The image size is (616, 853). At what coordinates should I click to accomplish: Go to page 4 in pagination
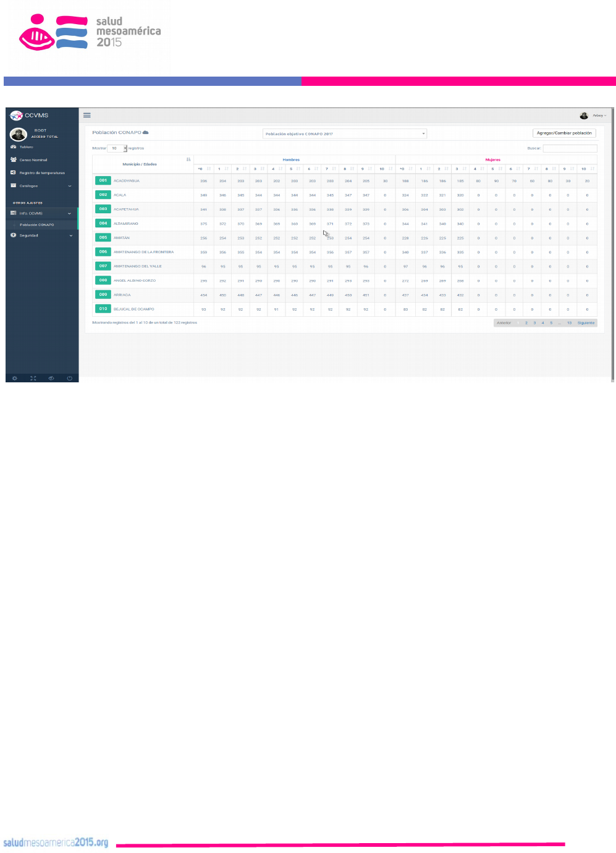click(x=543, y=323)
